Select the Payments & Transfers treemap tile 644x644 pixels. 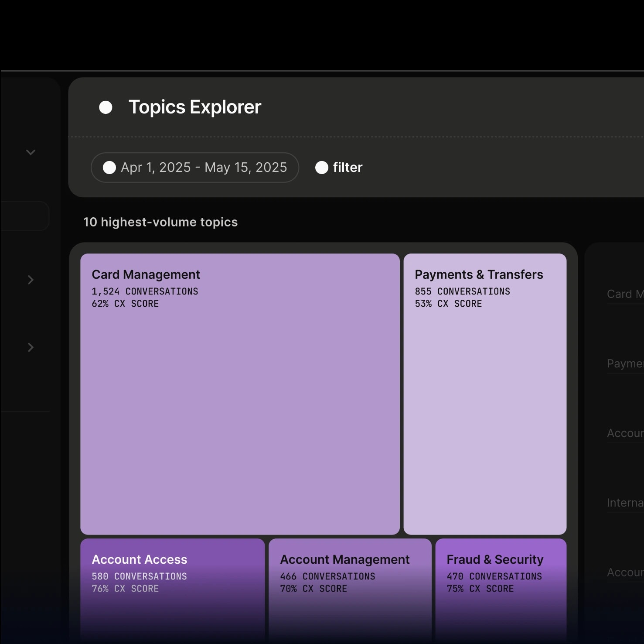(x=485, y=394)
